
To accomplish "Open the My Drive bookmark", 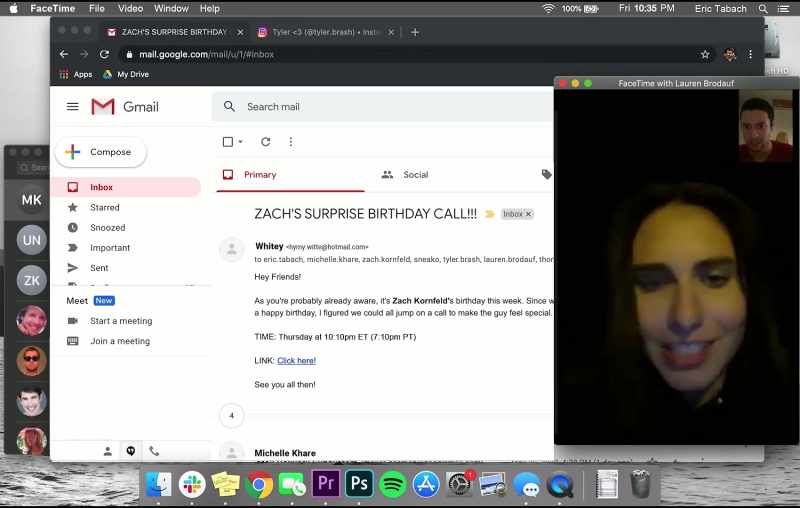I will click(x=126, y=74).
